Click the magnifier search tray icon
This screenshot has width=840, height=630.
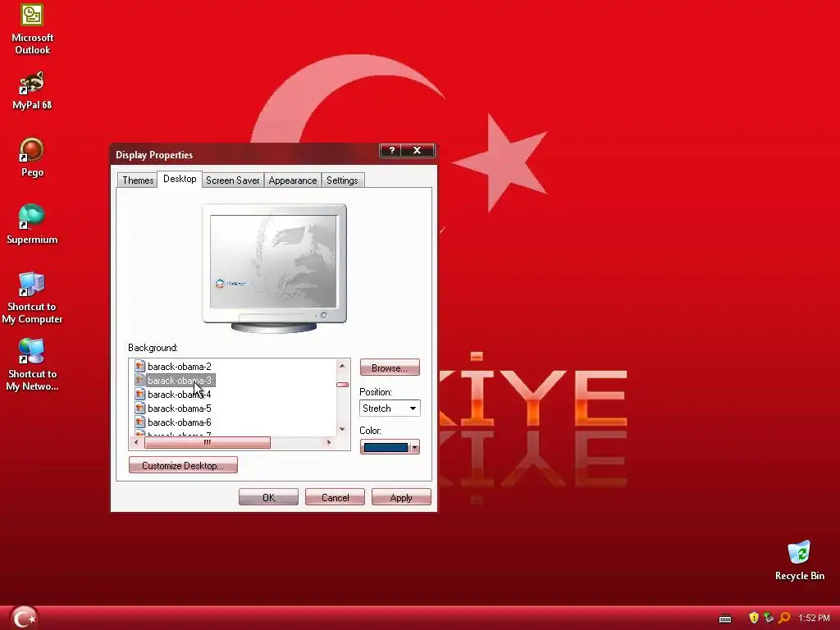(x=783, y=618)
